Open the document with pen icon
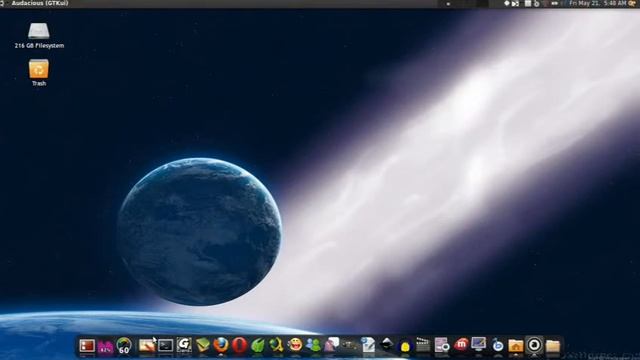 point(368,345)
